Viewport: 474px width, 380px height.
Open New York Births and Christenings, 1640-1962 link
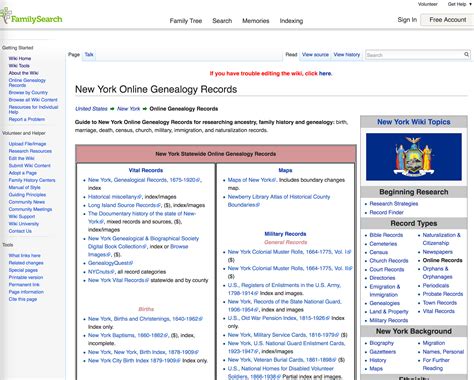tap(145, 319)
